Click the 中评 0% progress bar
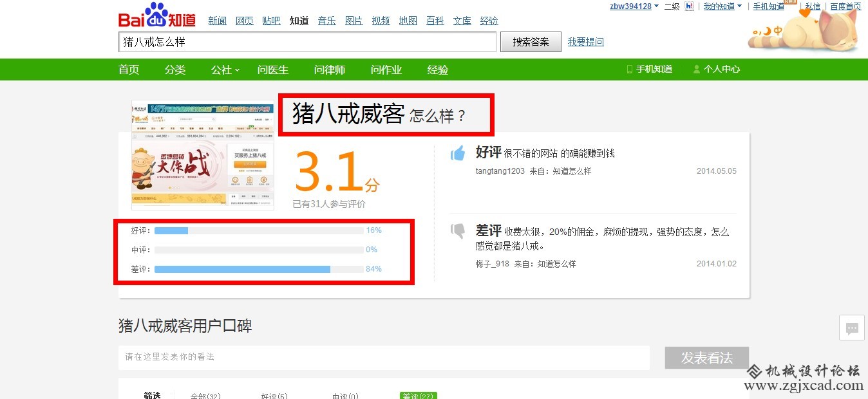This screenshot has height=399, width=868. coord(259,250)
